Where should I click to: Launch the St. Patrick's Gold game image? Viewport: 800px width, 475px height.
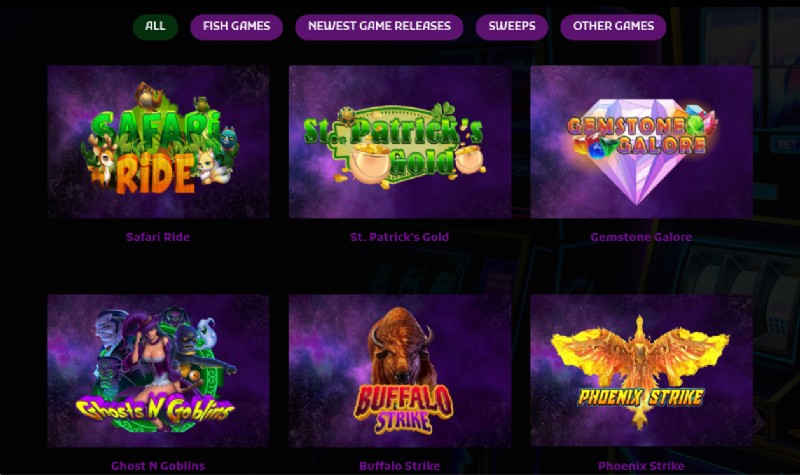click(x=400, y=142)
